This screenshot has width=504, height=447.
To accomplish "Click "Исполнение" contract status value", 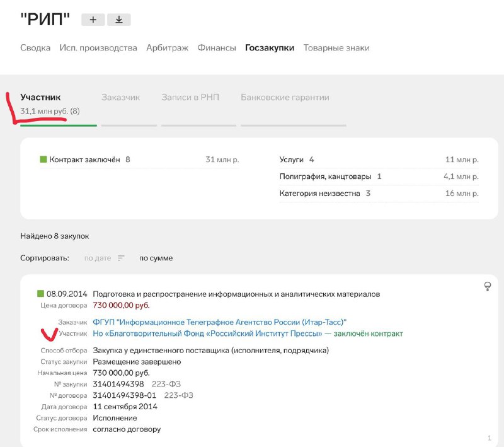I will point(115,418).
